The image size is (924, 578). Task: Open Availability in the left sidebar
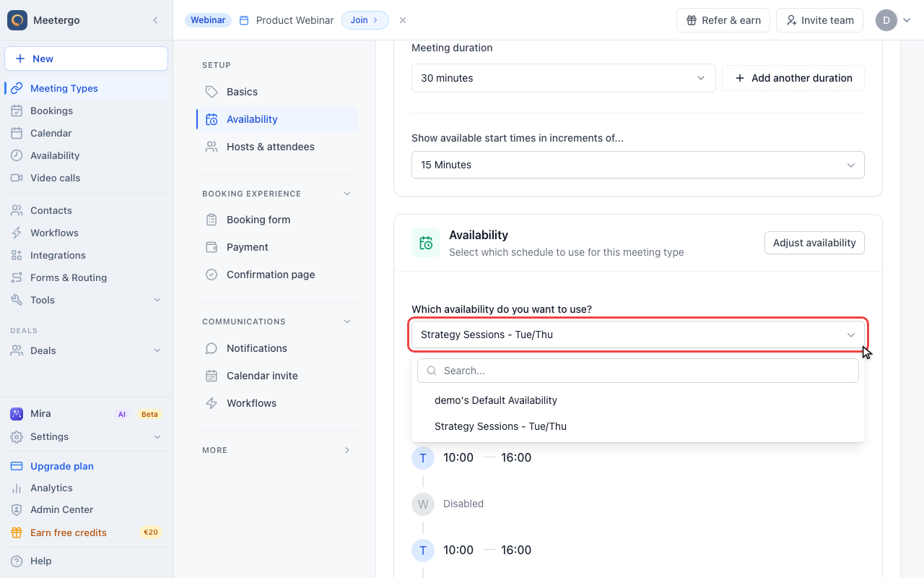point(86,155)
